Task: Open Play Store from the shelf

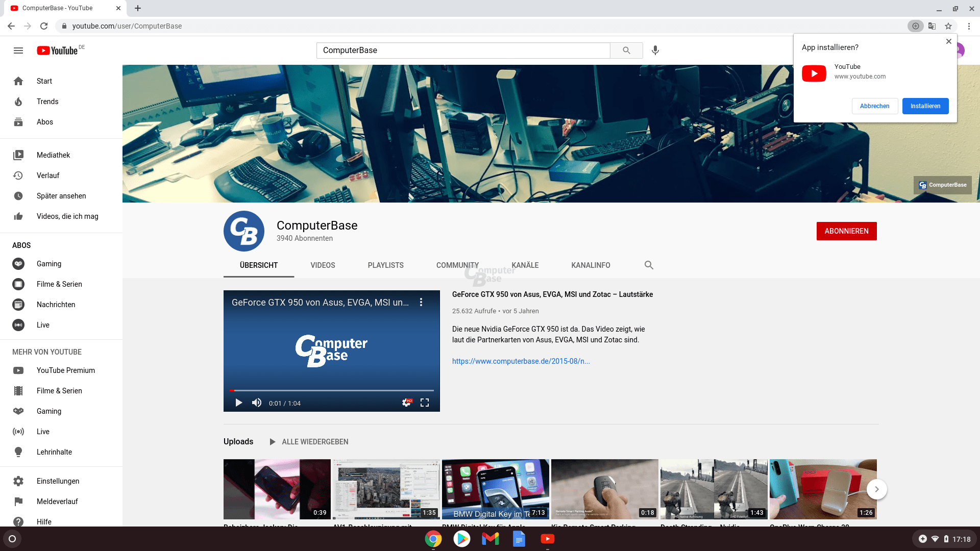Action: (462, 539)
